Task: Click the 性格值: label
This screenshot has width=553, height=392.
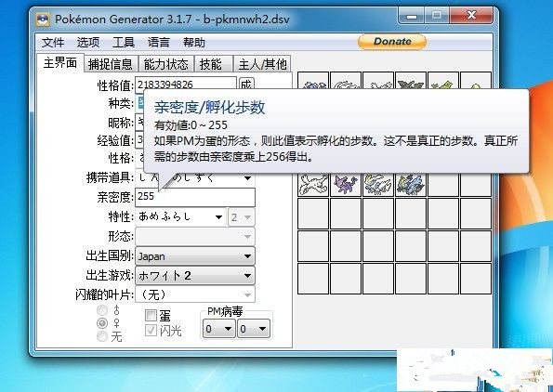Action: (115, 85)
